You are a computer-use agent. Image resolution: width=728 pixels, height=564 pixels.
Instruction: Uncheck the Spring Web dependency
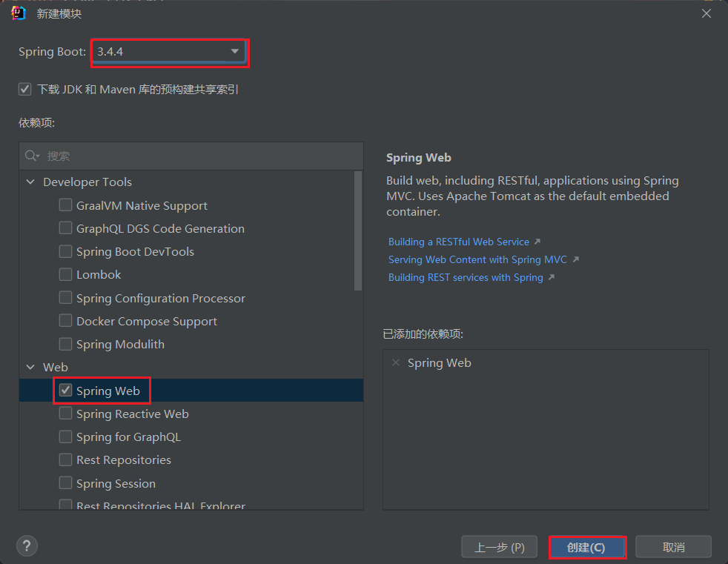pyautogui.click(x=65, y=391)
